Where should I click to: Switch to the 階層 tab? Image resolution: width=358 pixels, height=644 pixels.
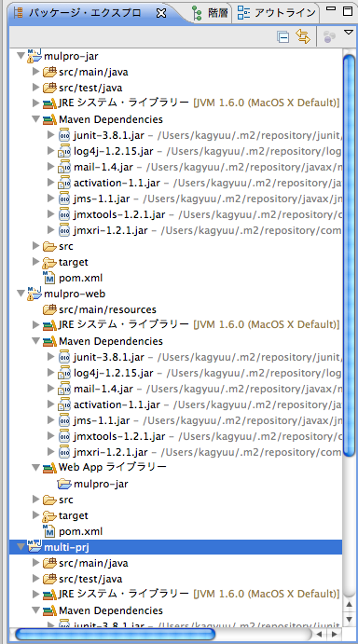click(x=210, y=13)
